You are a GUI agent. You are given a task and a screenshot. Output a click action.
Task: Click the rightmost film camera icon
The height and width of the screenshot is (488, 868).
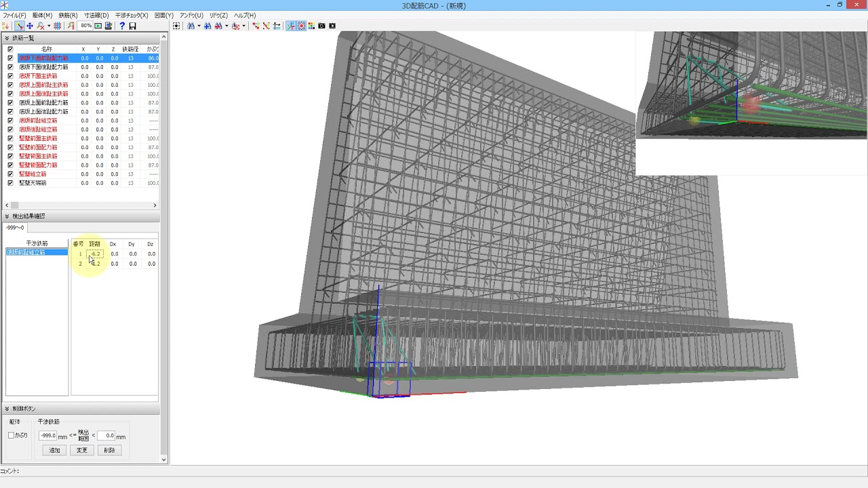[332, 26]
